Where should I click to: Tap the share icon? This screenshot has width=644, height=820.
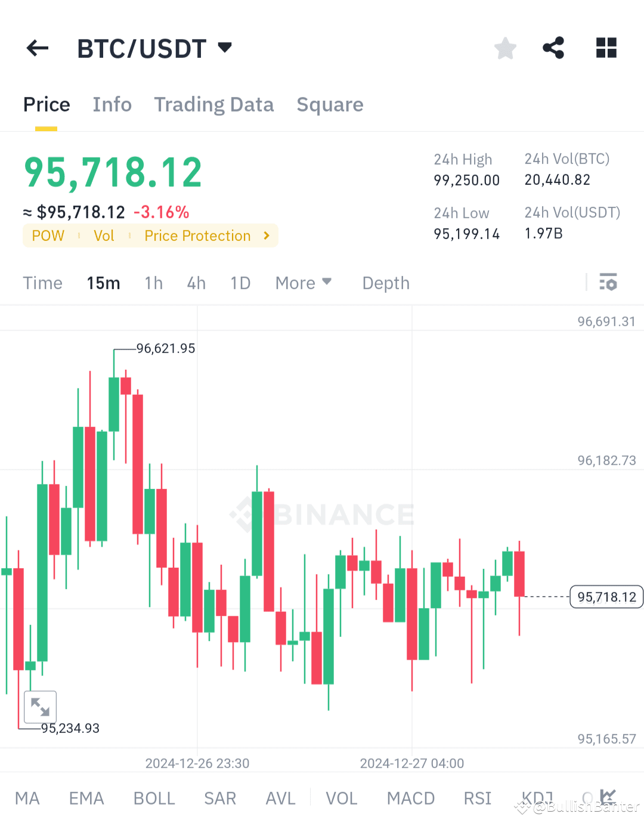tap(553, 48)
